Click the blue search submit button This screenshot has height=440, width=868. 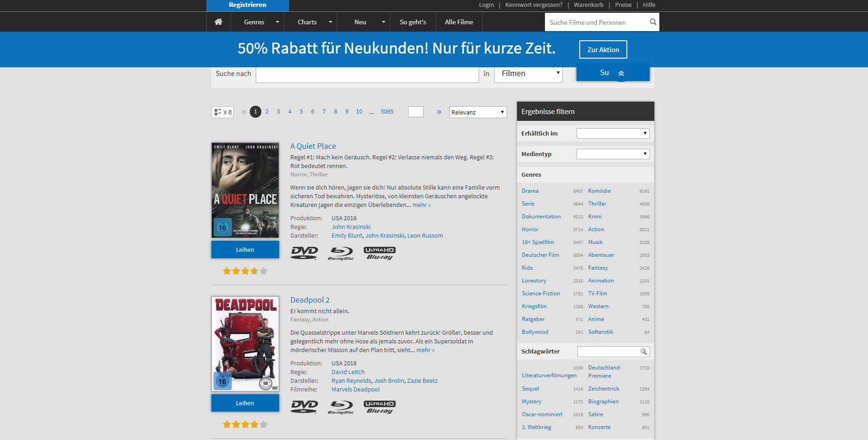[x=613, y=72]
